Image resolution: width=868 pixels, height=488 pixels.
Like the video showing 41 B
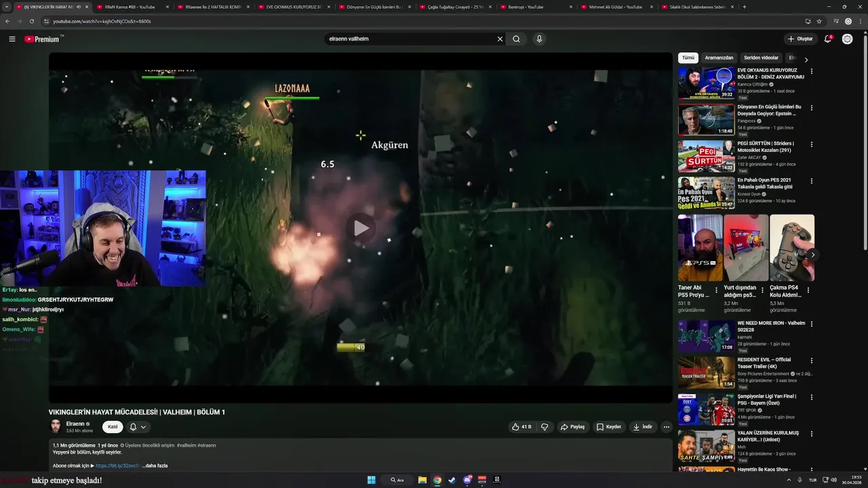click(521, 427)
